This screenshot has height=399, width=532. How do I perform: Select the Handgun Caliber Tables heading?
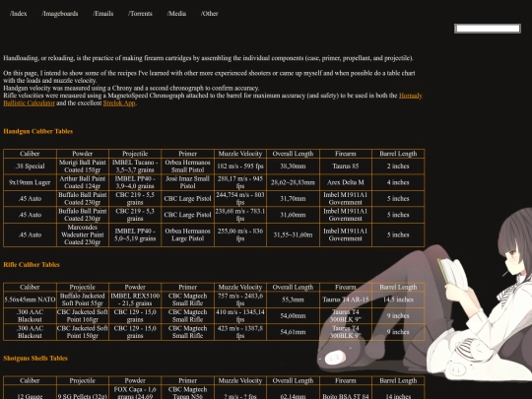[38, 131]
